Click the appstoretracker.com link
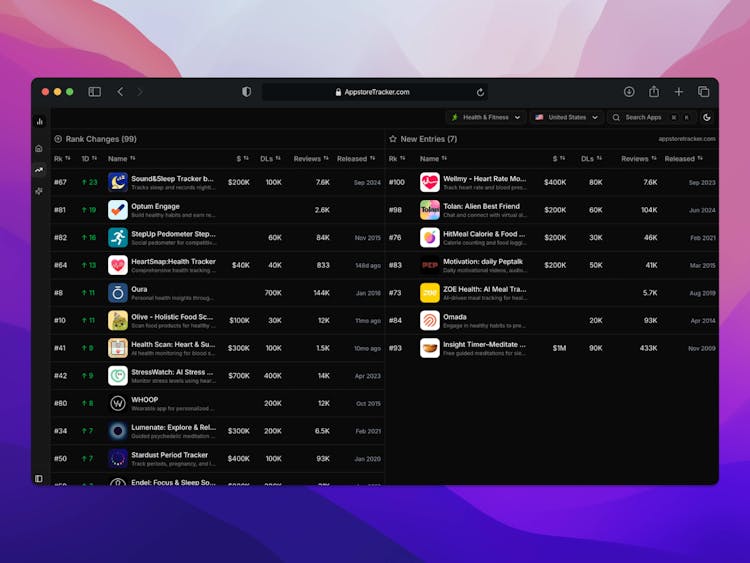This screenshot has width=750, height=563. tap(687, 139)
